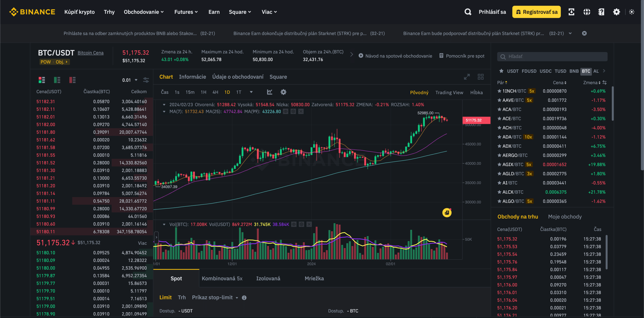
Task: Open the help question-mark icon
Action: click(601, 12)
